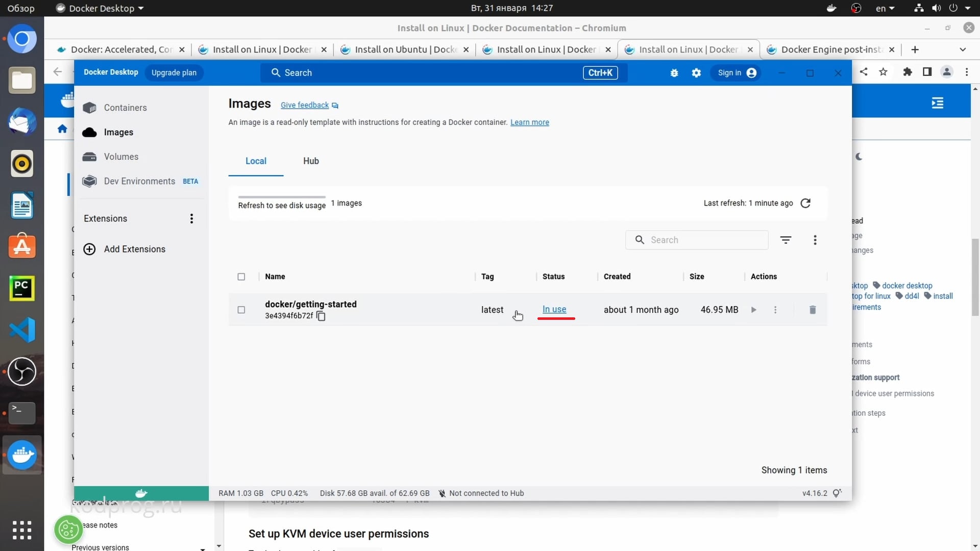Screen dimensions: 980x551
Task: Click cookie settings icon on docs page
Action: (68, 529)
